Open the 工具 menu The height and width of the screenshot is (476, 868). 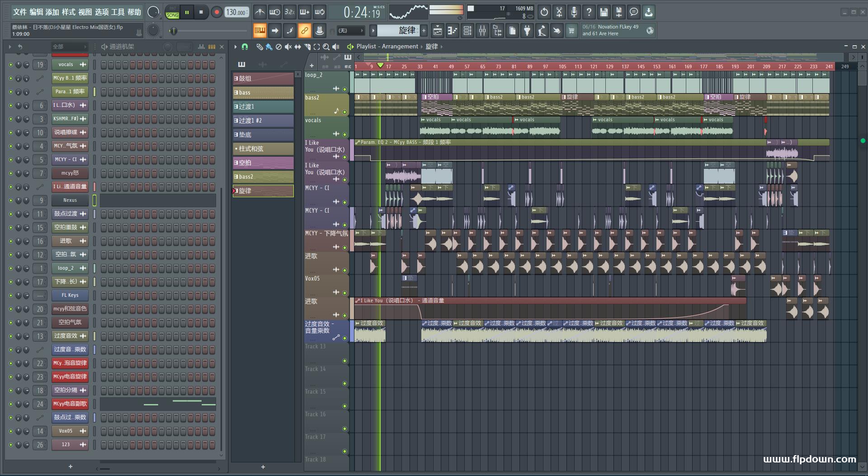(x=118, y=12)
